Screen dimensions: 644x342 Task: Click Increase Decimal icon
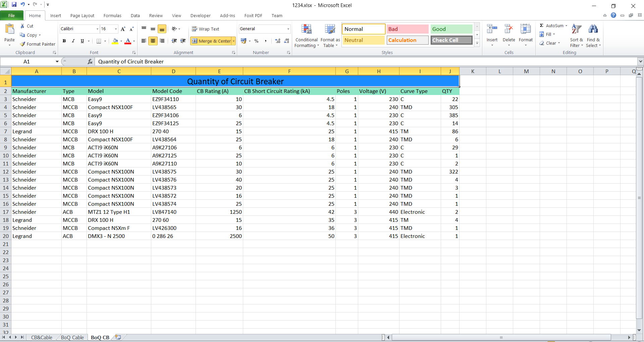[x=278, y=41]
